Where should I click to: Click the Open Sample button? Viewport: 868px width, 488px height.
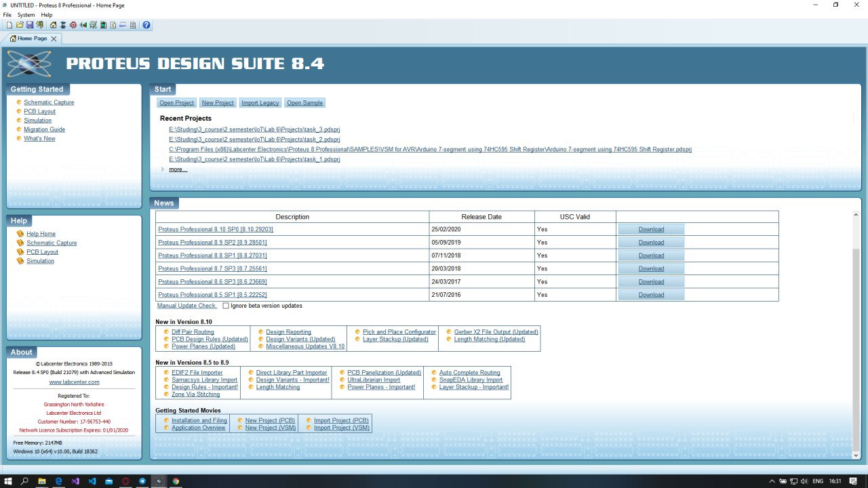coord(304,103)
